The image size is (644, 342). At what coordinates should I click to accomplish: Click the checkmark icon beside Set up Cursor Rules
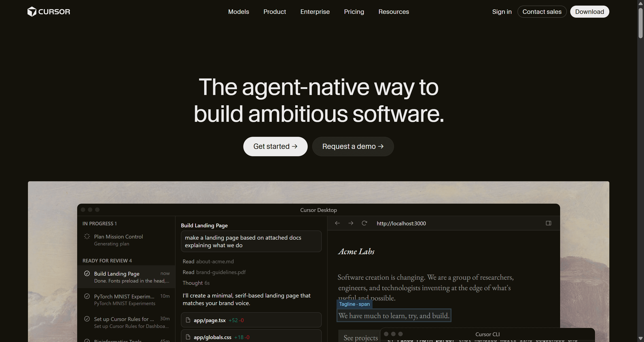87,319
